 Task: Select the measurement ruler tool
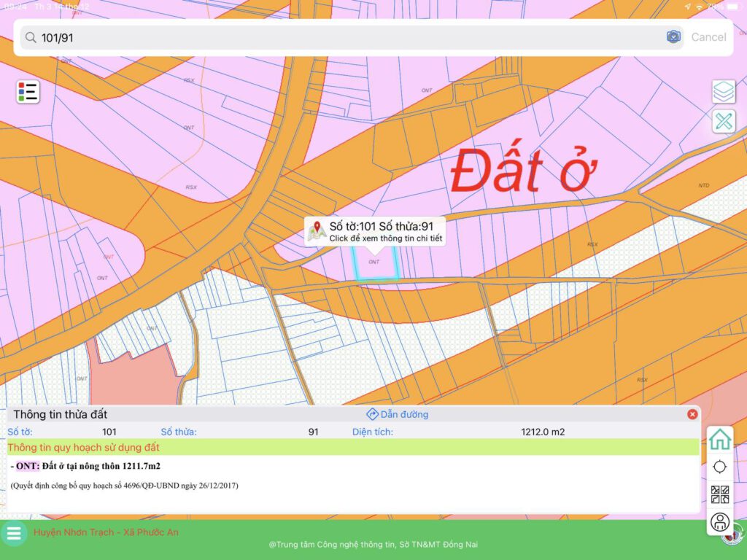coord(723,121)
